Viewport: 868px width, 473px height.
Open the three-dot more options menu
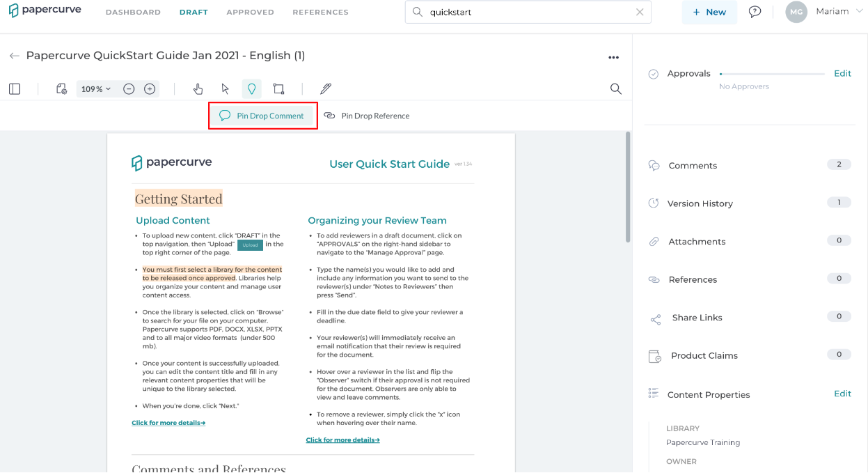[x=613, y=57]
